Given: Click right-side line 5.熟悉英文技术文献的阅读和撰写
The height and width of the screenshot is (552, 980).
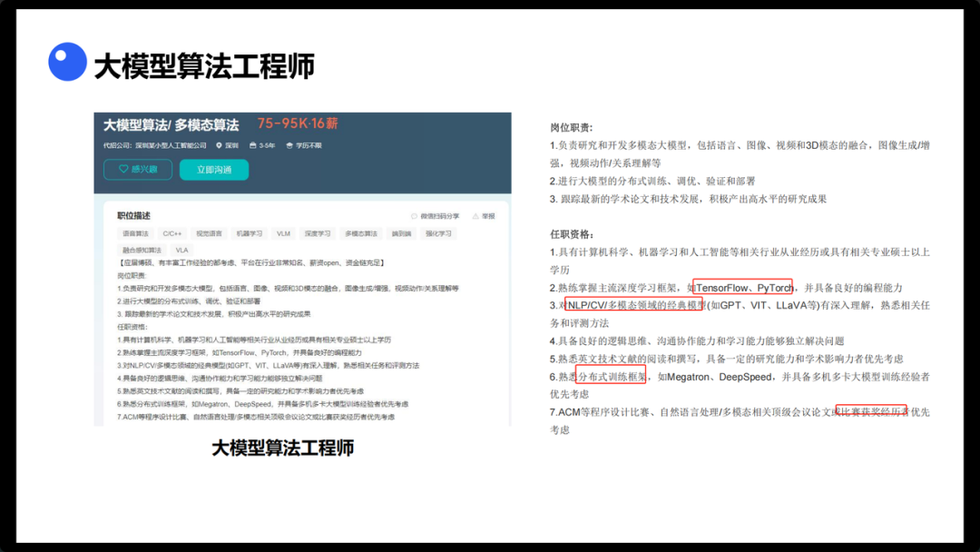Looking at the screenshot, I should [726, 359].
